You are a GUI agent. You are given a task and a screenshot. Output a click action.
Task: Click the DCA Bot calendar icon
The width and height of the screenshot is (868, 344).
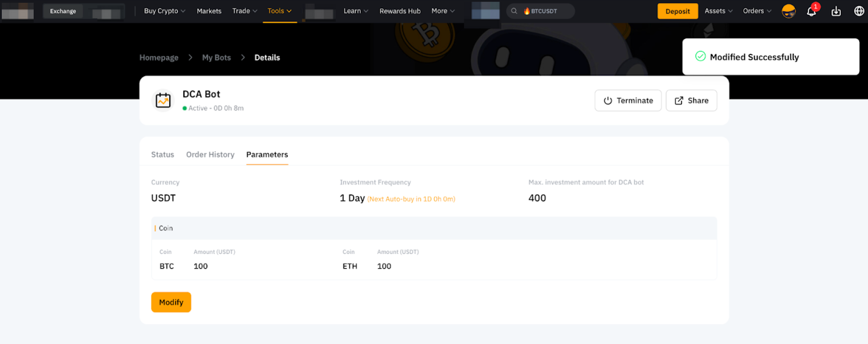(163, 100)
